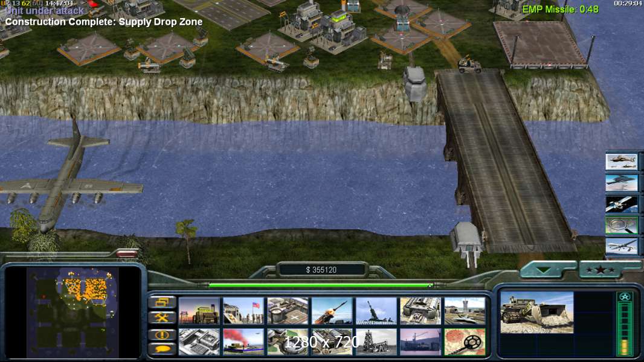644x362 pixels.
Task: Launch the spy drone power shortcut
Action: (x=622, y=246)
